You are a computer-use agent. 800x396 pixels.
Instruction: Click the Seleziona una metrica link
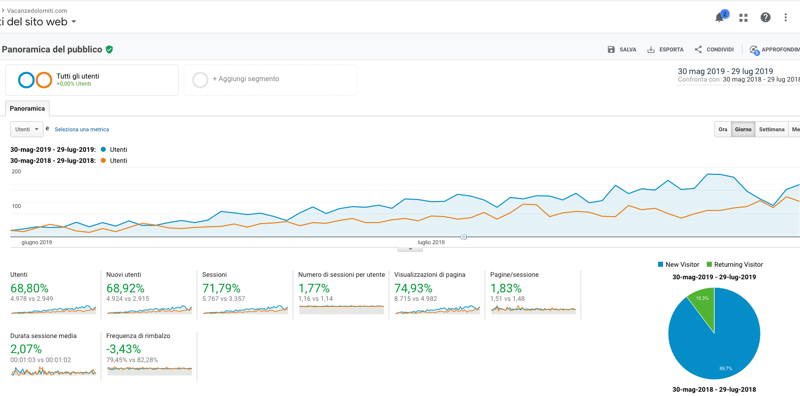[82, 130]
